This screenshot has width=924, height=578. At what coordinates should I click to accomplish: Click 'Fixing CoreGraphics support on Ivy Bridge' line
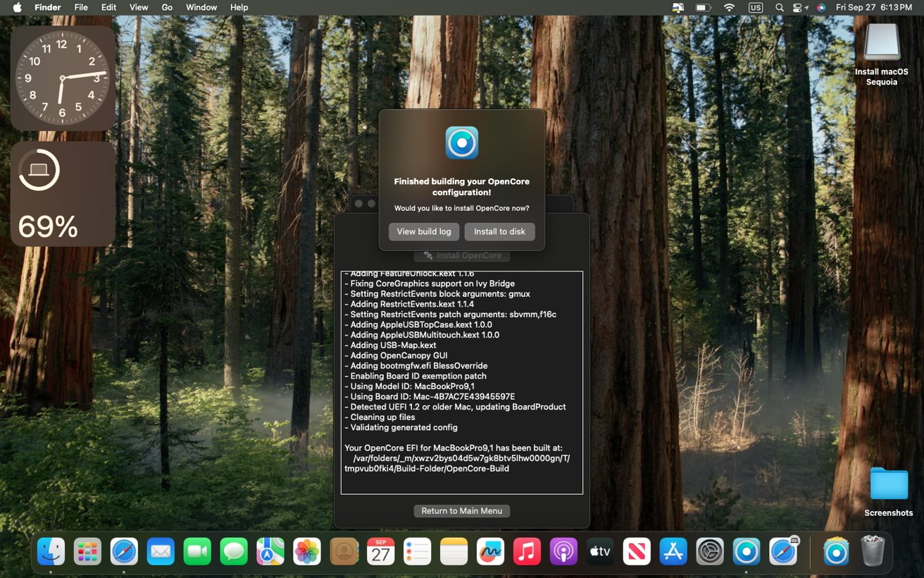tap(430, 284)
